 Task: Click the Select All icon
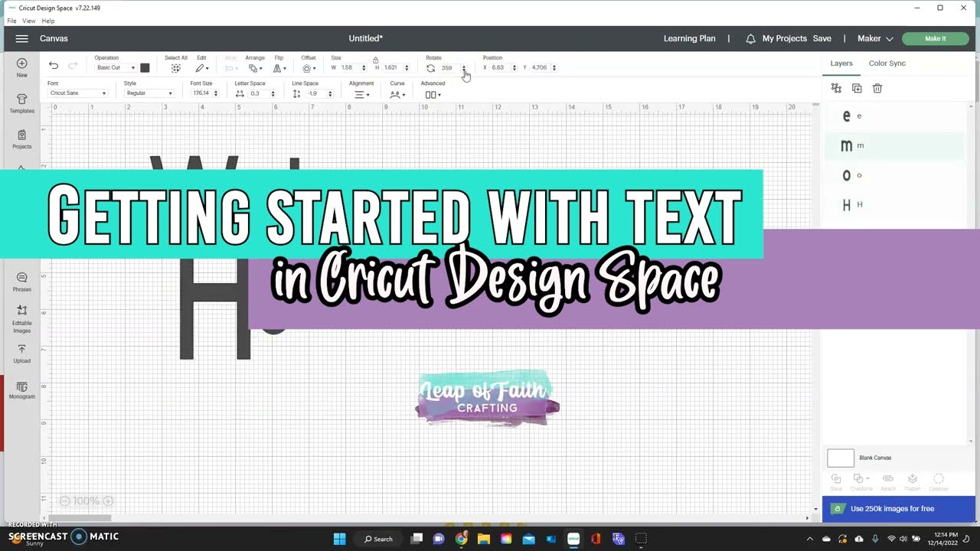coord(175,68)
